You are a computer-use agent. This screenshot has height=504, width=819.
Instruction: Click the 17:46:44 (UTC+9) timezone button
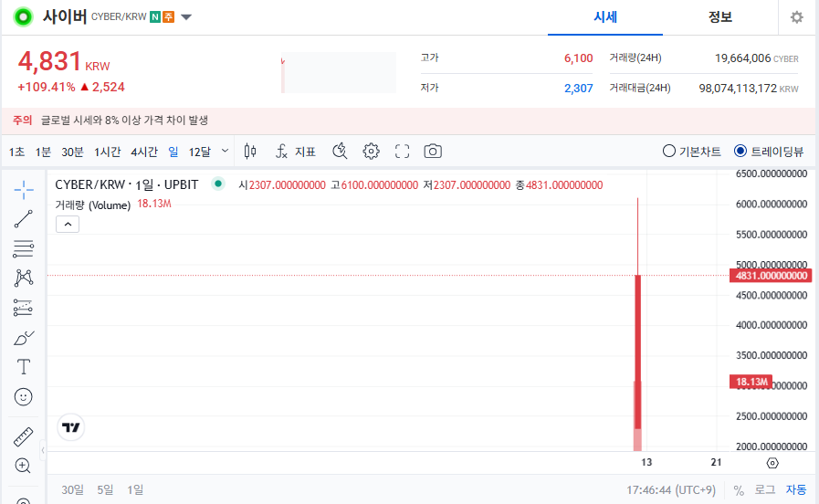coord(671,490)
